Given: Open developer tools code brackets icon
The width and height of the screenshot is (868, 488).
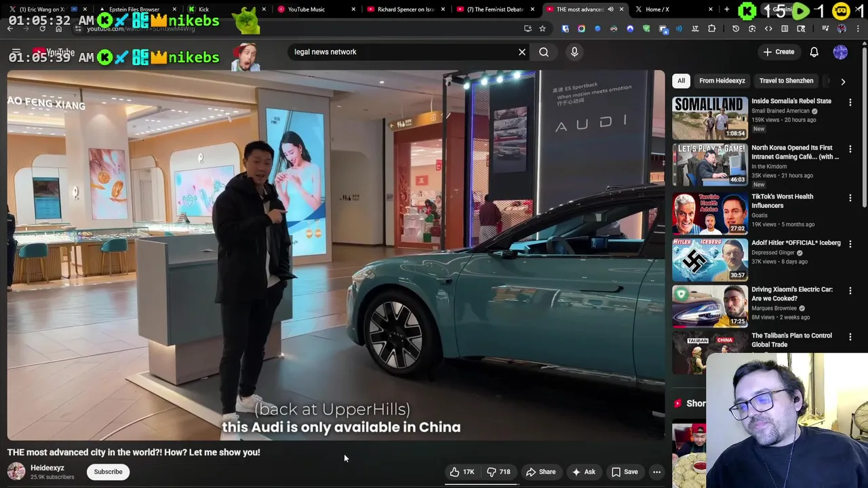Looking at the screenshot, I should [768, 28].
